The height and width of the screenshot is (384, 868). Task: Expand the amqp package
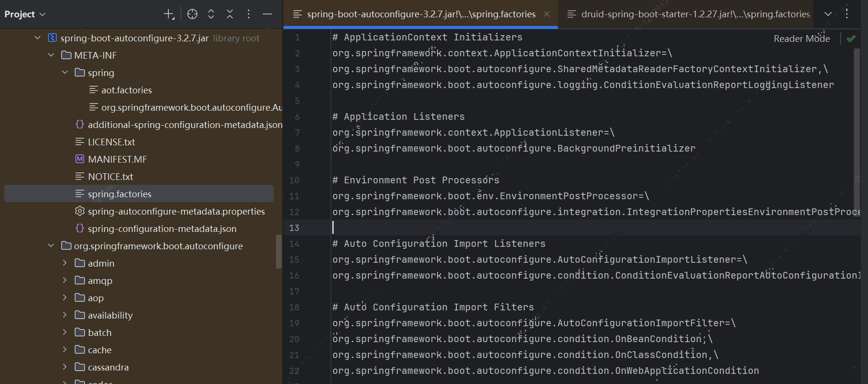65,281
